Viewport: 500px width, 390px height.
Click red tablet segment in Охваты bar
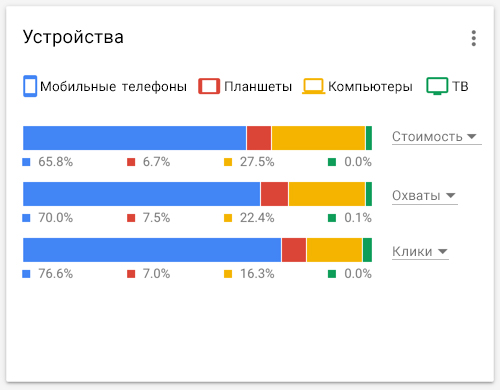click(274, 194)
